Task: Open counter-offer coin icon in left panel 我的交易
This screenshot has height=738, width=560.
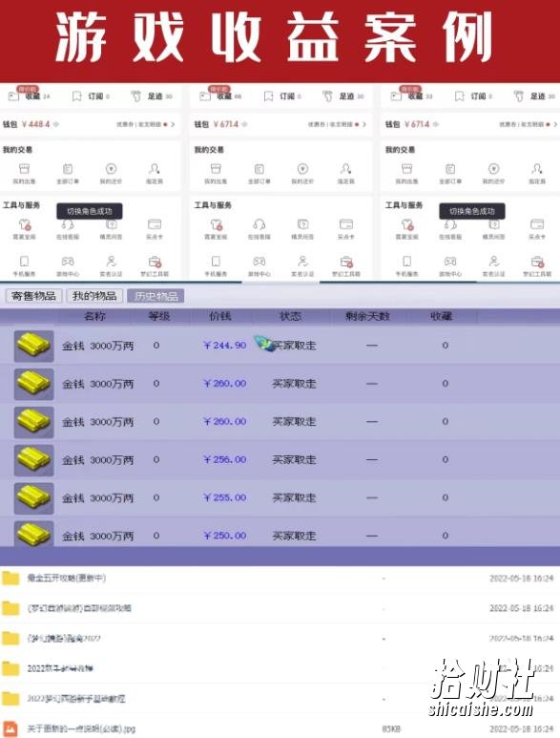Action: click(111, 168)
